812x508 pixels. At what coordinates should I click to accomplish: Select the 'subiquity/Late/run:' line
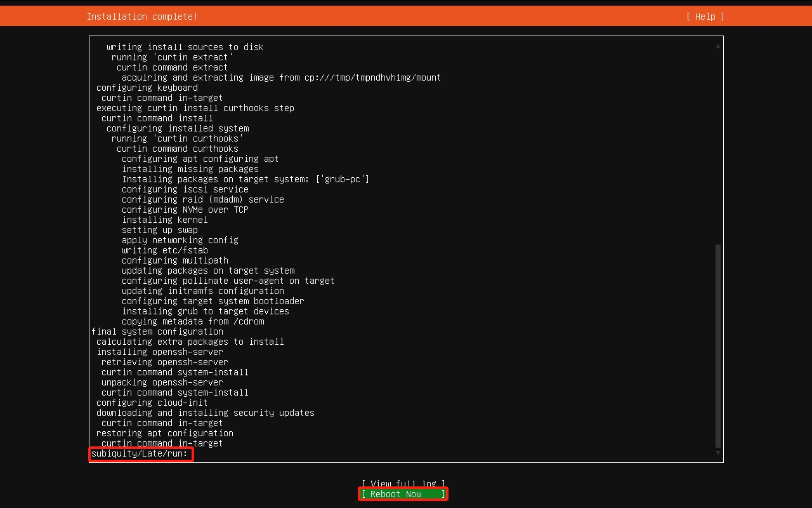(x=140, y=454)
